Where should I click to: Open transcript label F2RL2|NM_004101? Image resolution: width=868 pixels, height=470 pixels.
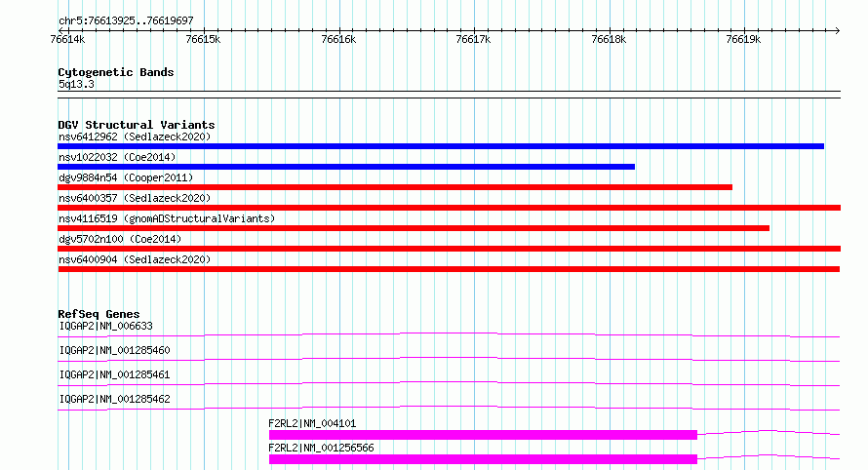(x=312, y=423)
